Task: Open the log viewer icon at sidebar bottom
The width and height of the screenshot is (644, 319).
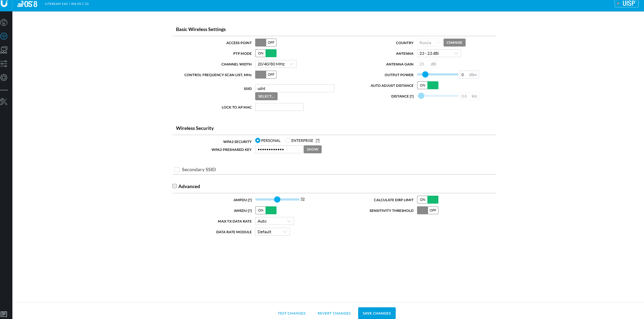Action: point(4,314)
